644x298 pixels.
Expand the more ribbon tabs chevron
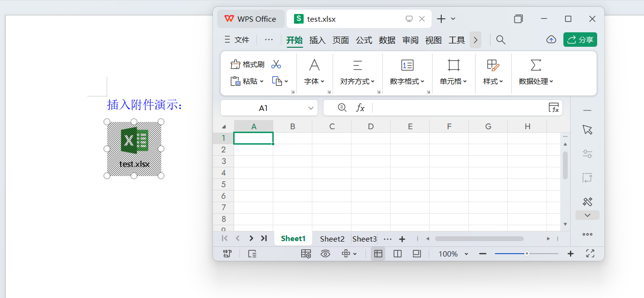(x=476, y=40)
